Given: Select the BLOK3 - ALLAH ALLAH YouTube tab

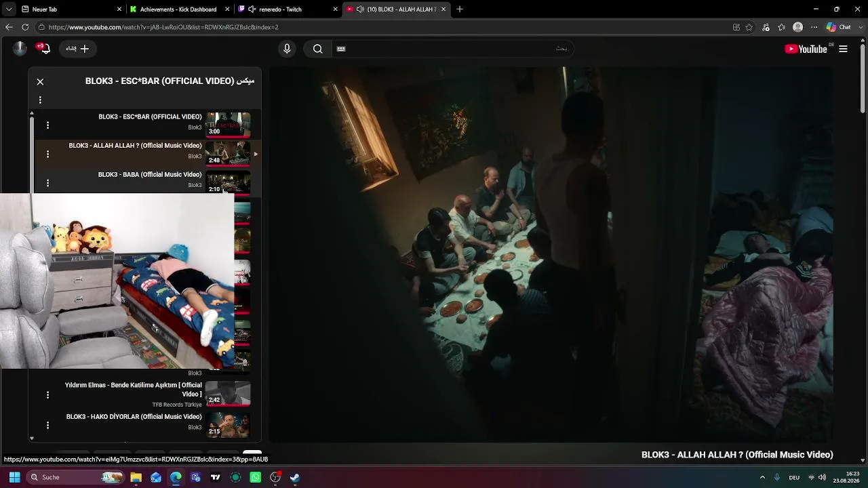Looking at the screenshot, I should pyautogui.click(x=397, y=9).
